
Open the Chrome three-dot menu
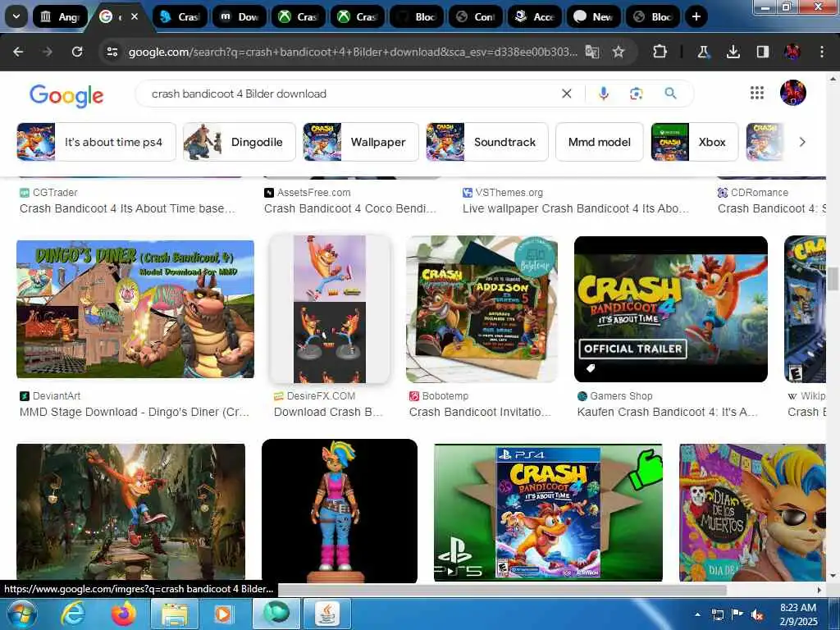tap(822, 52)
